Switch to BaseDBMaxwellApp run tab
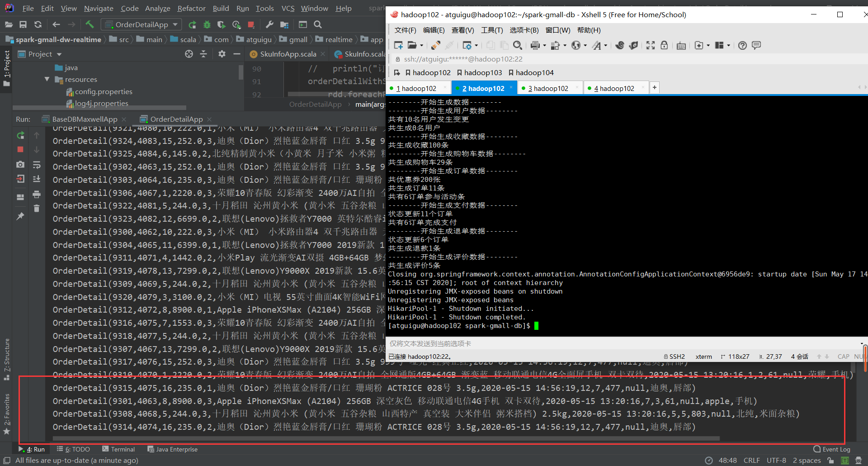 [x=85, y=119]
